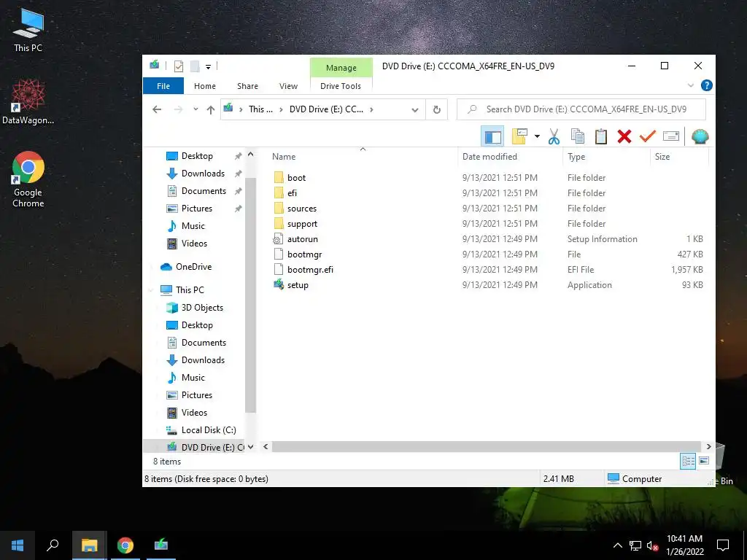
Task: Select the support folder name
Action: pos(302,224)
